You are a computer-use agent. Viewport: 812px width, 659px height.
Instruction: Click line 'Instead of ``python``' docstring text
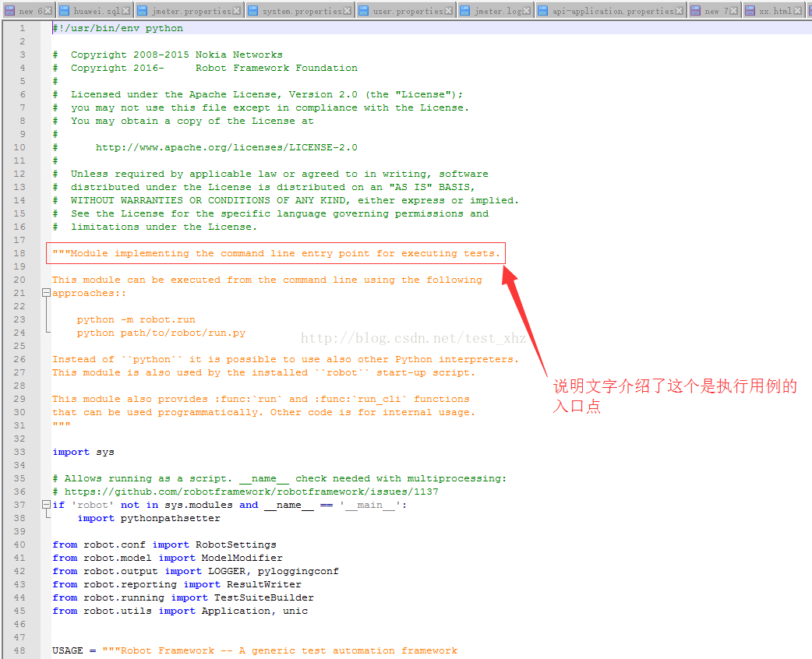[285, 359]
